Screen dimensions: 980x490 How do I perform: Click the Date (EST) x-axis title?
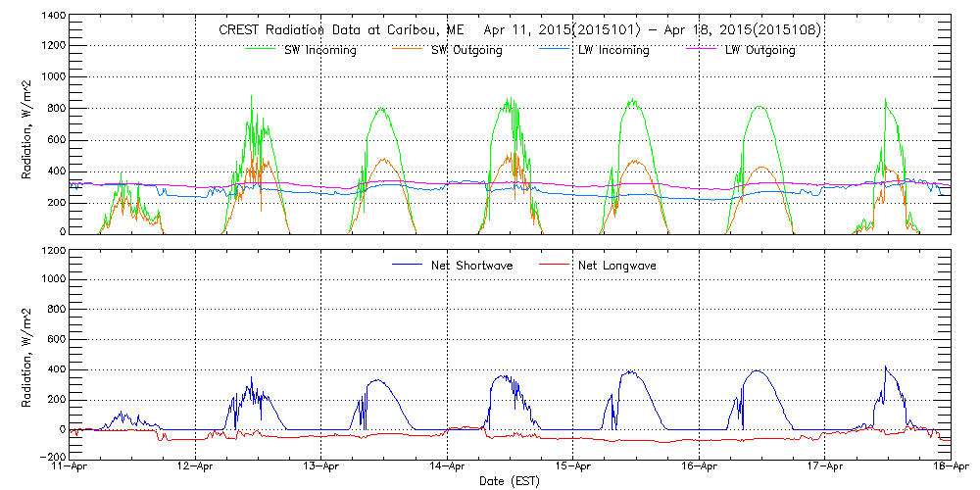[511, 481]
